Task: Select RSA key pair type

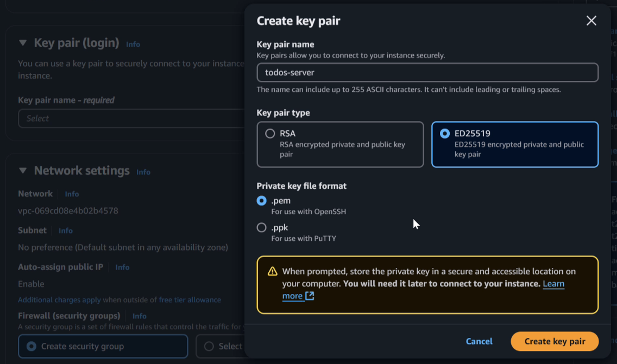Action: click(340, 144)
